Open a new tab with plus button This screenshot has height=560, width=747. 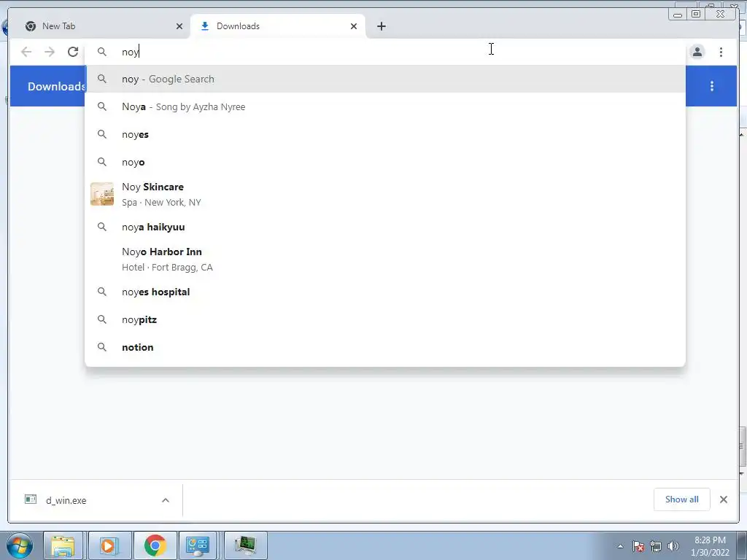[381, 26]
